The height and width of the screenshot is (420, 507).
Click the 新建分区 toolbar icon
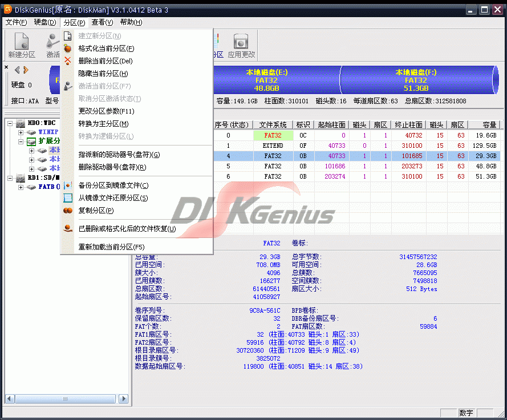pos(22,45)
